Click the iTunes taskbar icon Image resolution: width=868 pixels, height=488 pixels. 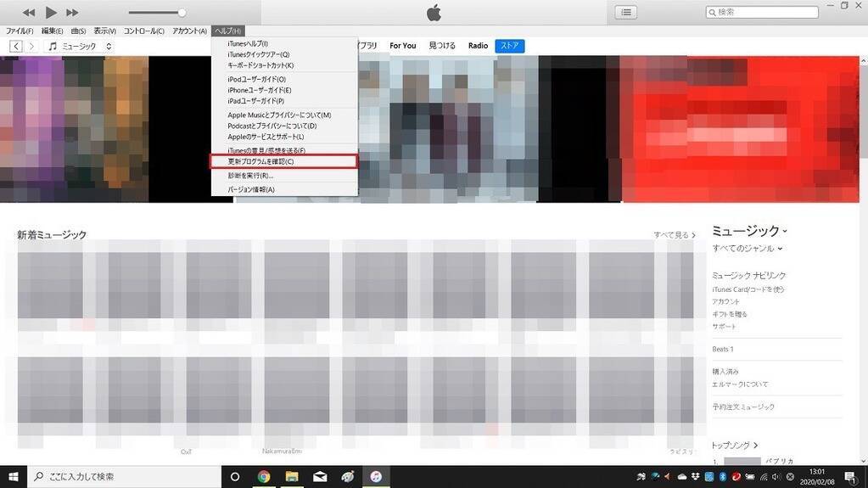pos(376,476)
